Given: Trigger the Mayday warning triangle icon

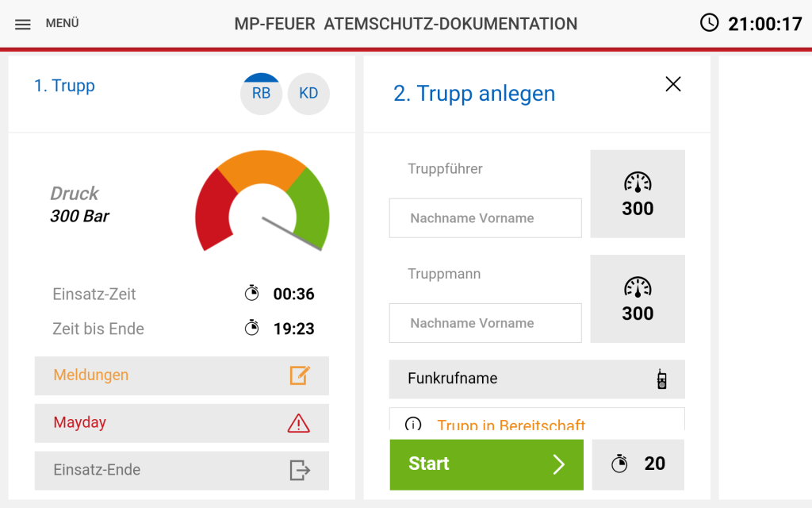Looking at the screenshot, I should pyautogui.click(x=298, y=423).
